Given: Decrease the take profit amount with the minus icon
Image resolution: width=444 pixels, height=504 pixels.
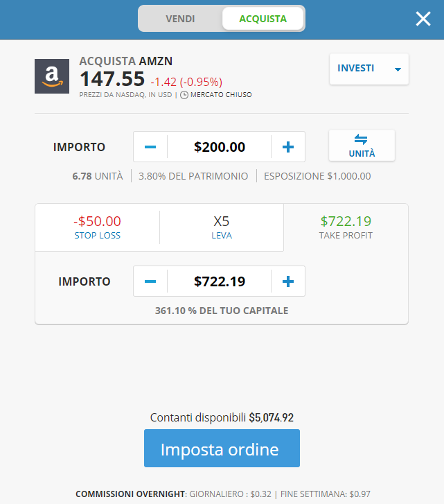Looking at the screenshot, I should click(150, 281).
